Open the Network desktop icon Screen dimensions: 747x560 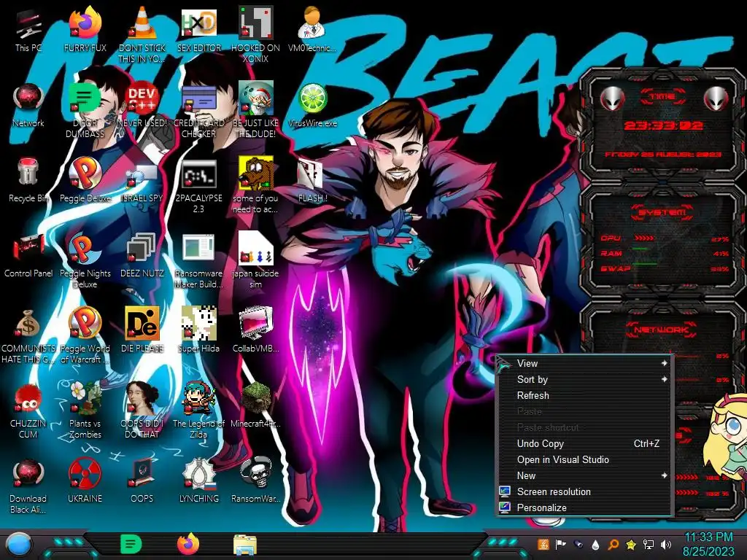click(x=28, y=105)
